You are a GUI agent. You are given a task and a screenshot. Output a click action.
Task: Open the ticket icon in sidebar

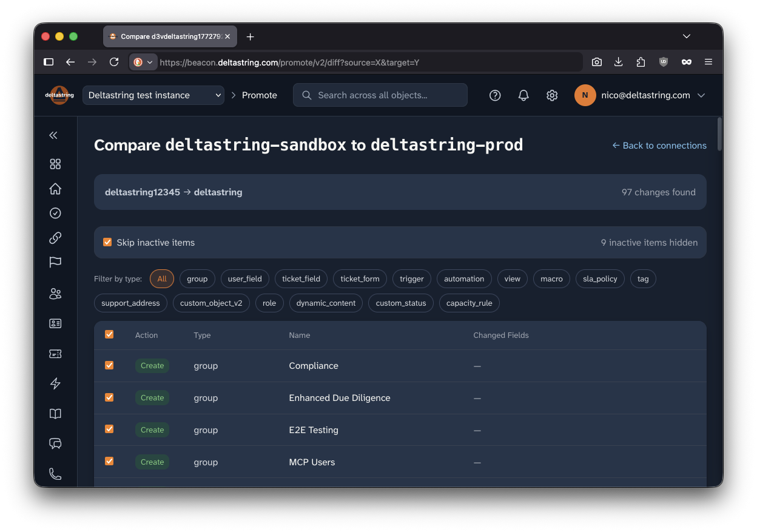[55, 354]
